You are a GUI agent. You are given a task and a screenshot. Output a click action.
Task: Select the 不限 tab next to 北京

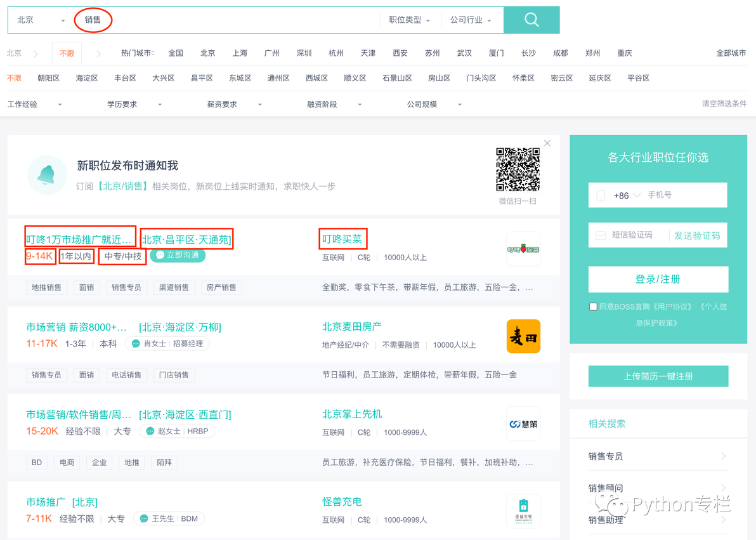[x=67, y=53]
